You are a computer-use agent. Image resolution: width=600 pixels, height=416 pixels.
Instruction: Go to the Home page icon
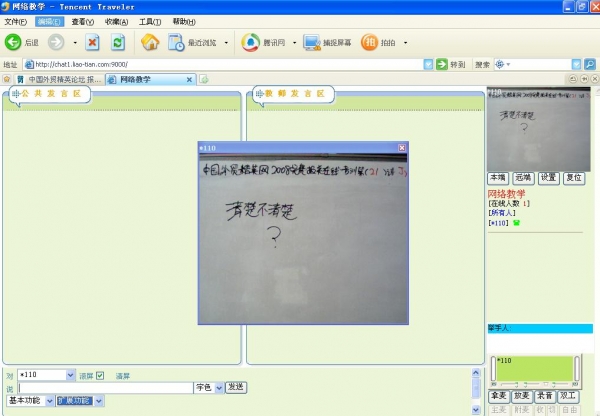tap(150, 42)
